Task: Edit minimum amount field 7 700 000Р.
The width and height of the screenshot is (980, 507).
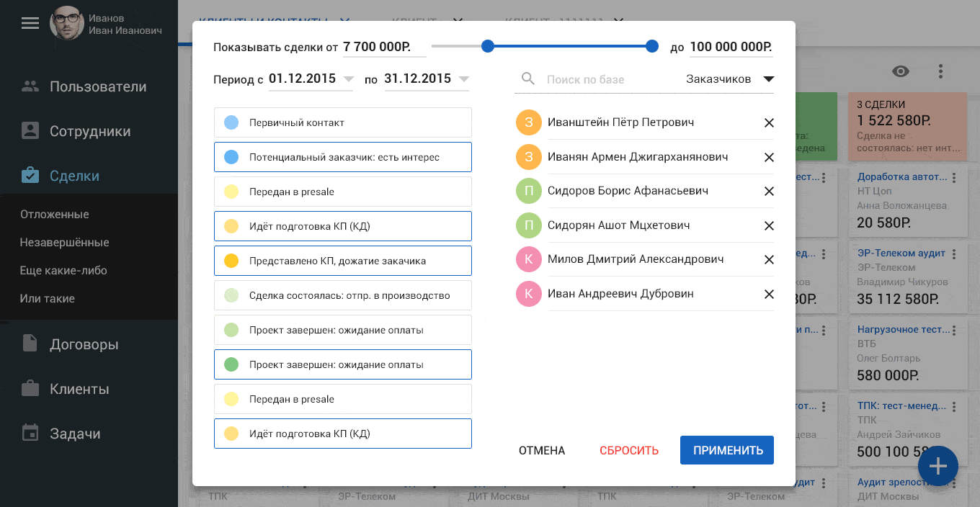Action: (x=384, y=48)
